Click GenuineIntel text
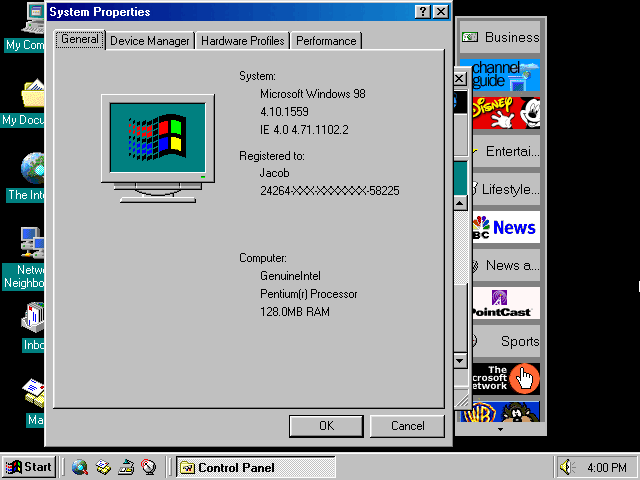Viewport: 640px width, 480px height. coord(290,276)
